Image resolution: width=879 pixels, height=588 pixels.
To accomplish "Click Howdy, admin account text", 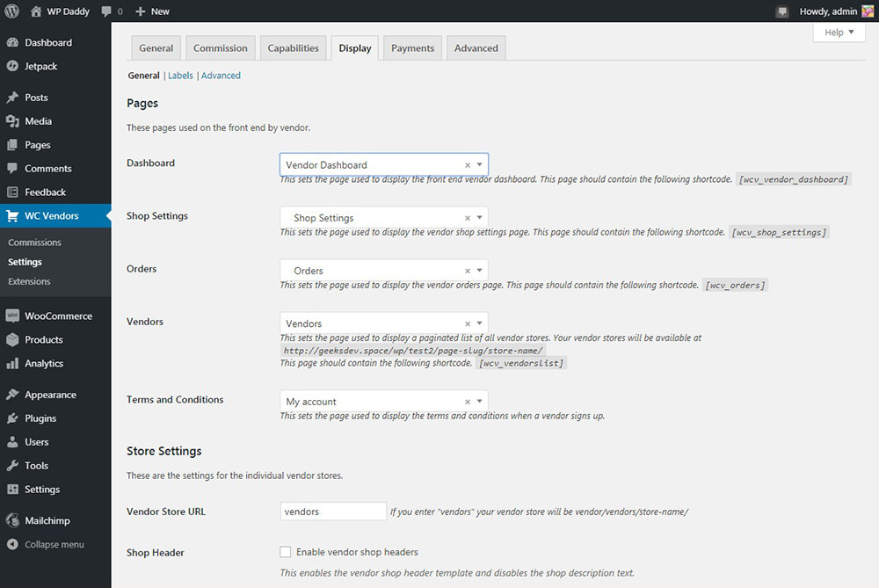I will coord(828,11).
